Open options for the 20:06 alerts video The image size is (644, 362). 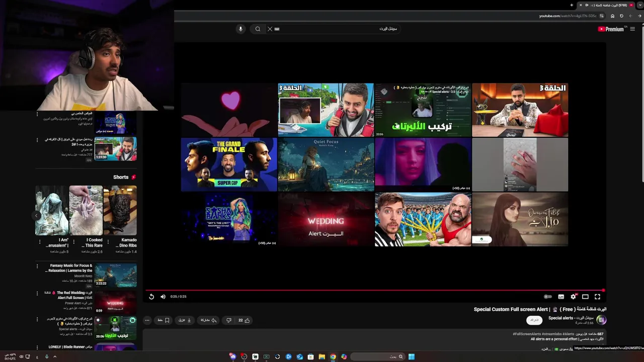(37, 320)
